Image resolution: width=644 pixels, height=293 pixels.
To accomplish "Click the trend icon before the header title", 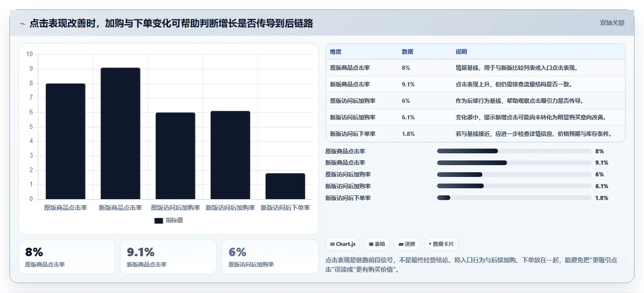I will [22, 24].
